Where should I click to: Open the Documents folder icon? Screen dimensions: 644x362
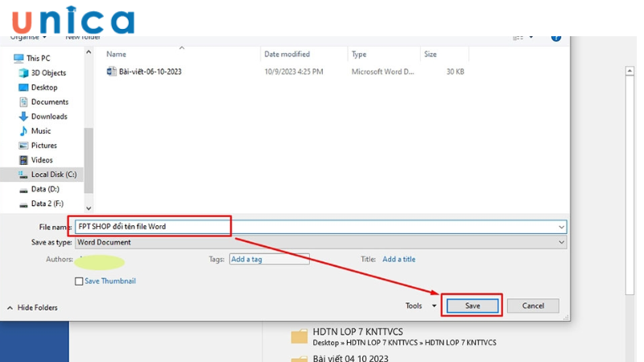tap(23, 102)
